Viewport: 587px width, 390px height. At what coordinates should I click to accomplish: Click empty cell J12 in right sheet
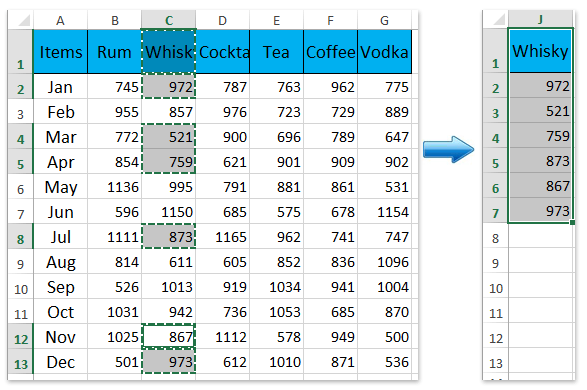[540, 336]
